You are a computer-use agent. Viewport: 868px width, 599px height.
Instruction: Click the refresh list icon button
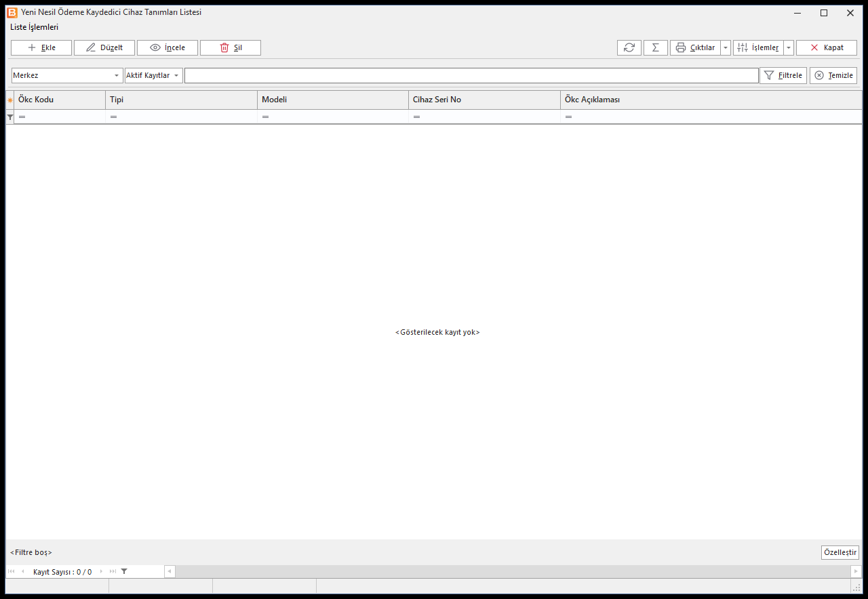[629, 47]
